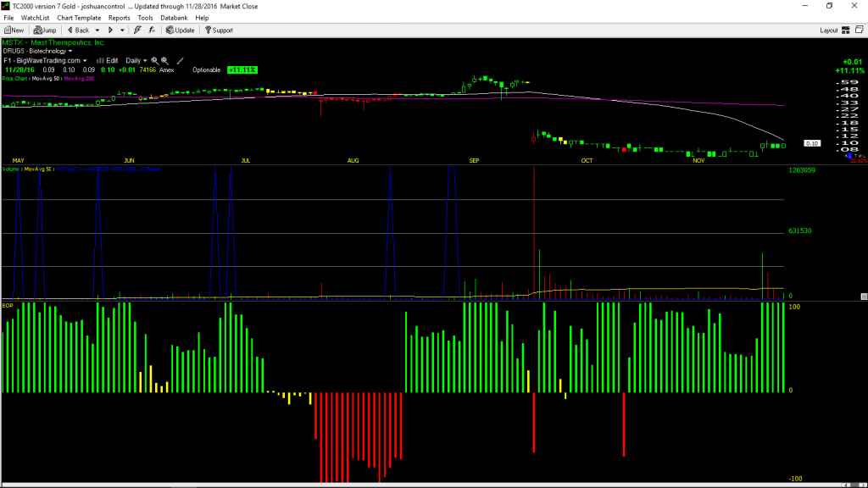The width and height of the screenshot is (868, 488).
Task: Click the Layout label in the toolbar
Action: coord(829,30)
